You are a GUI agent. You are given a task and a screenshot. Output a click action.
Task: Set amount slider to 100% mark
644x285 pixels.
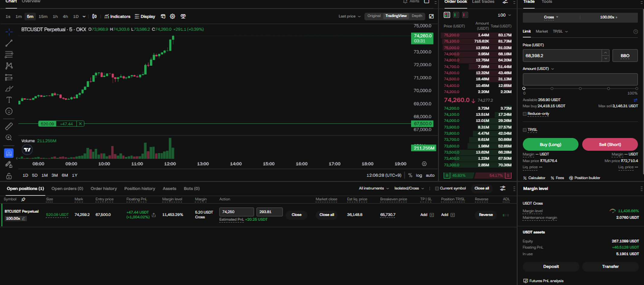636,89
